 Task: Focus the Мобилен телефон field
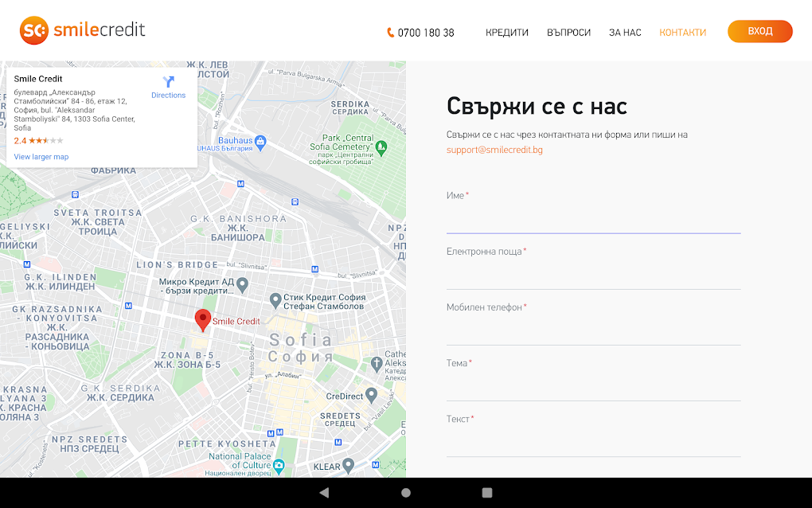click(593, 333)
